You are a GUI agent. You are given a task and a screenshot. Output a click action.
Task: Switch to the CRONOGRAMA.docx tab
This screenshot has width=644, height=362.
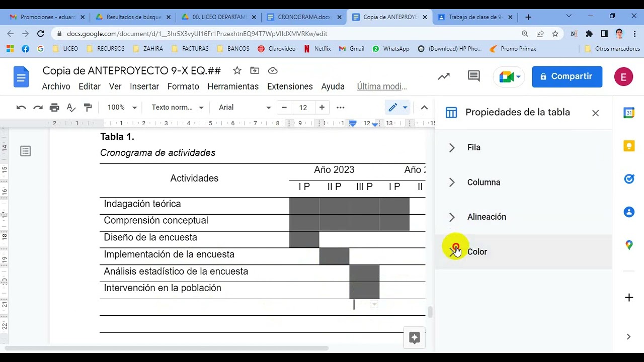click(304, 17)
